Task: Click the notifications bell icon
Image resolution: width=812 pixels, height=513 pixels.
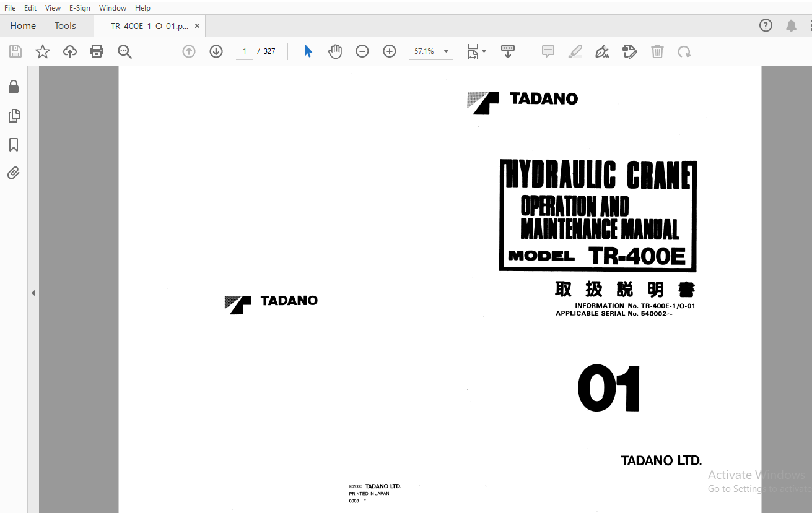Action: 792,25
